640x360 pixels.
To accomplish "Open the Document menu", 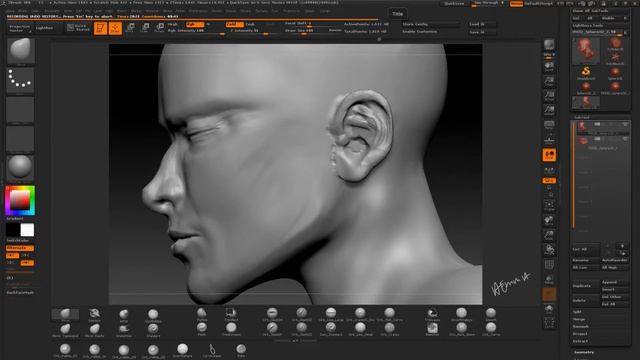I will (x=52, y=11).
